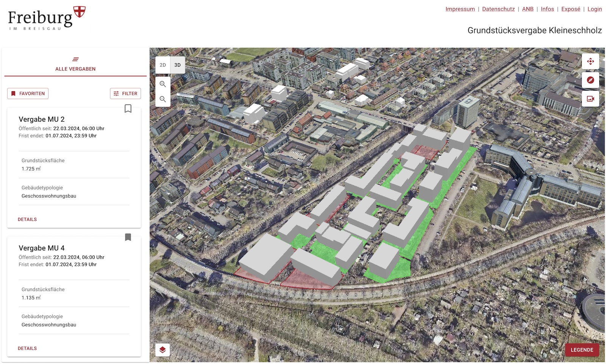
Task: Click the Freiburg im Breisgau logo
Action: point(47,18)
